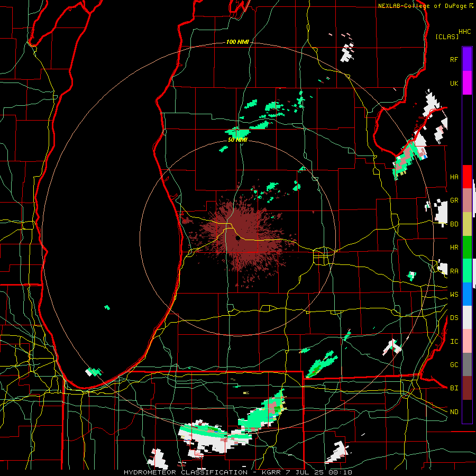Click the 'DS' legend label
476x476 pixels.
pyautogui.click(x=454, y=317)
